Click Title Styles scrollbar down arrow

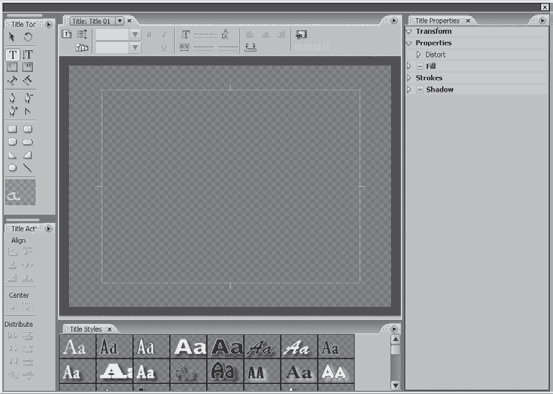click(396, 385)
